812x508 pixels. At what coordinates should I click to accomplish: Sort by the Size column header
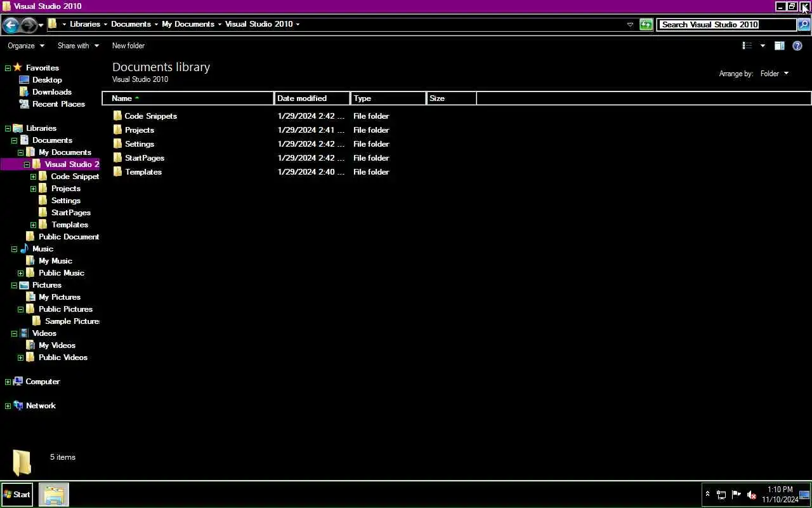451,98
